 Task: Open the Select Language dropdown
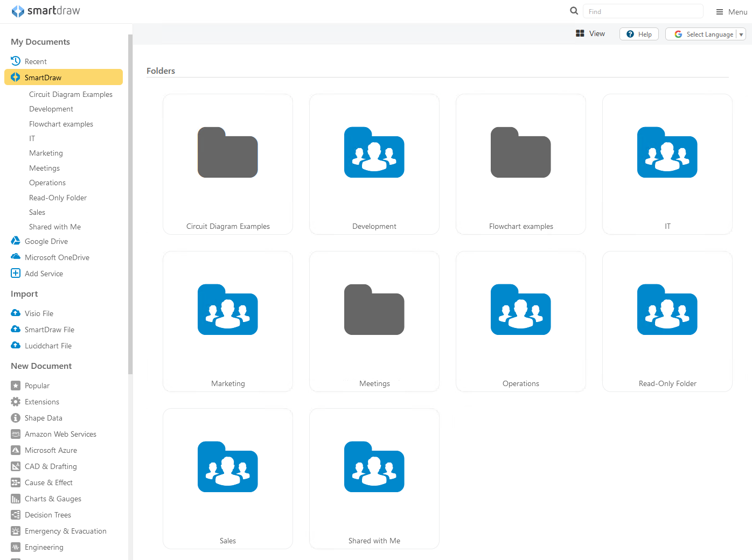pyautogui.click(x=705, y=34)
